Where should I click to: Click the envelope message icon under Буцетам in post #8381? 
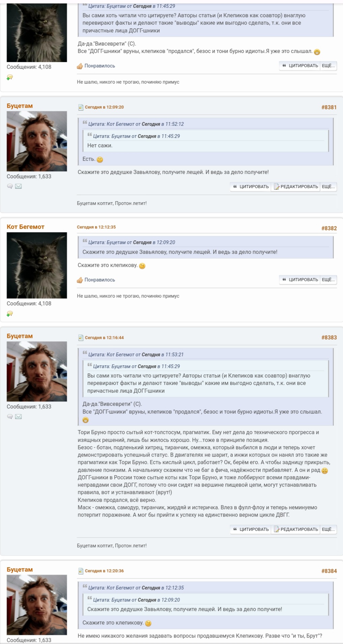point(19,186)
